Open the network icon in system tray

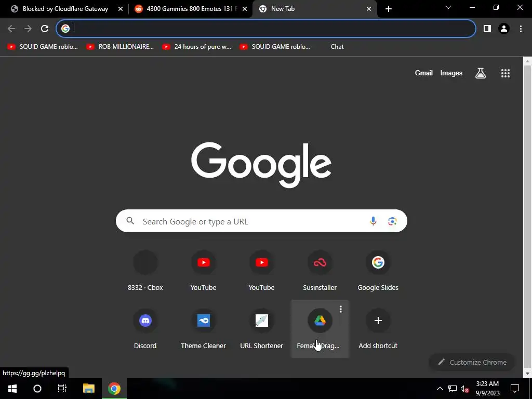(453, 389)
